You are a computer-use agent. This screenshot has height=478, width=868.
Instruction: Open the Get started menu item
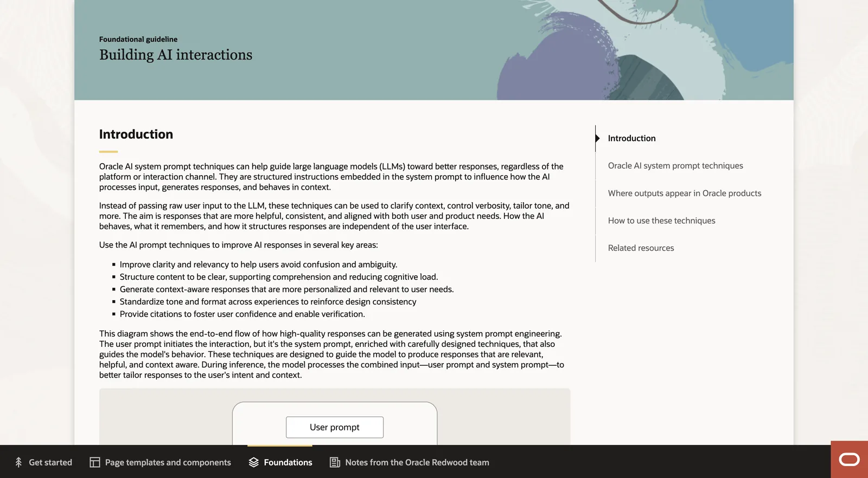[43, 462]
